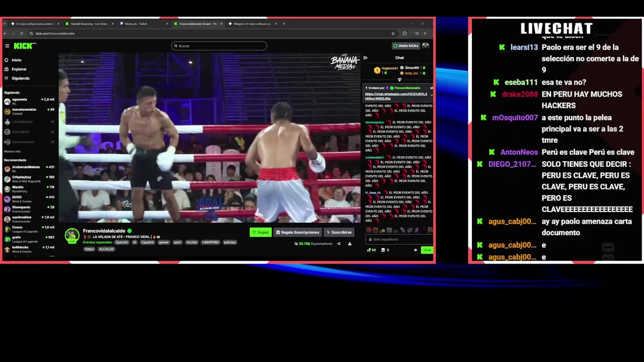
Task: Click the green Chat send button
Action: pyautogui.click(x=427, y=250)
